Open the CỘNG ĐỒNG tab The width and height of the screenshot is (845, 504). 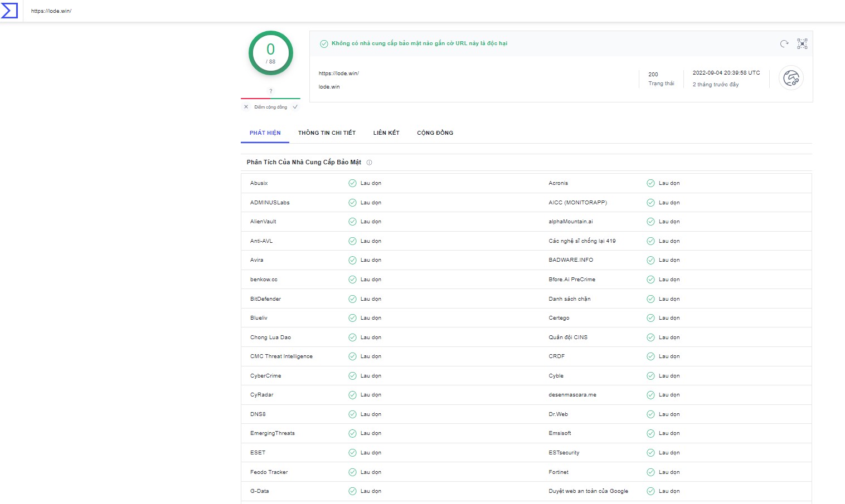coord(435,133)
